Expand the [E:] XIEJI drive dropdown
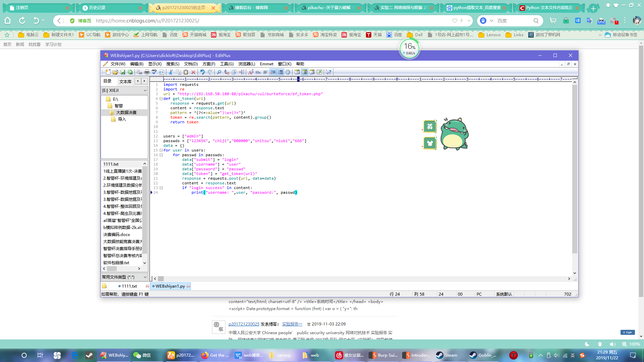This screenshot has width=644, height=362. [x=145, y=90]
